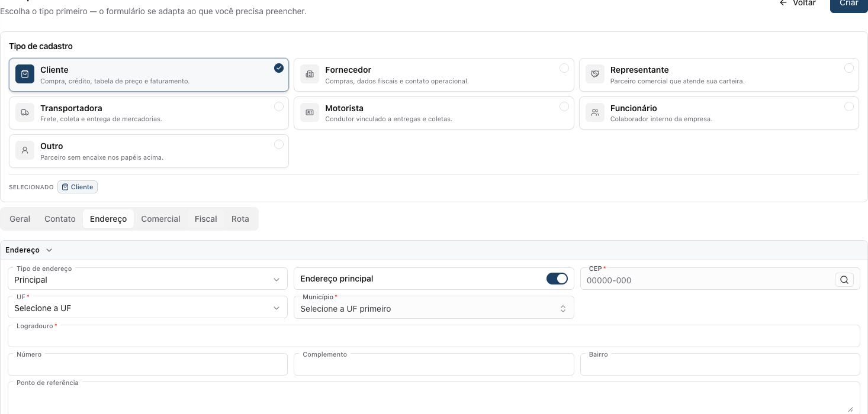The image size is (868, 414).
Task: Click into the Logradouro field
Action: (x=434, y=336)
